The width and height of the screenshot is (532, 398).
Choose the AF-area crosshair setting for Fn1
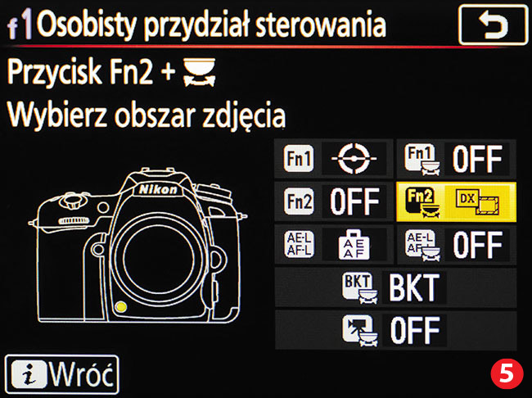(x=354, y=159)
